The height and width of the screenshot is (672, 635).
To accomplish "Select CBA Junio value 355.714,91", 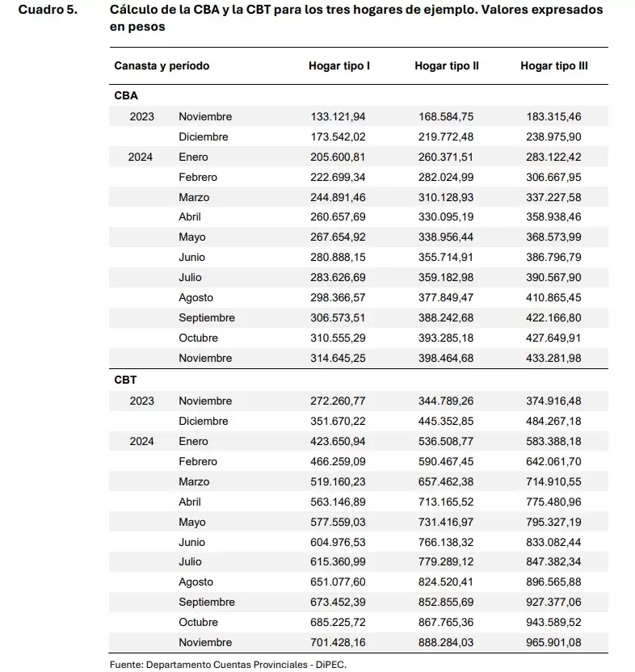I will 446,257.
